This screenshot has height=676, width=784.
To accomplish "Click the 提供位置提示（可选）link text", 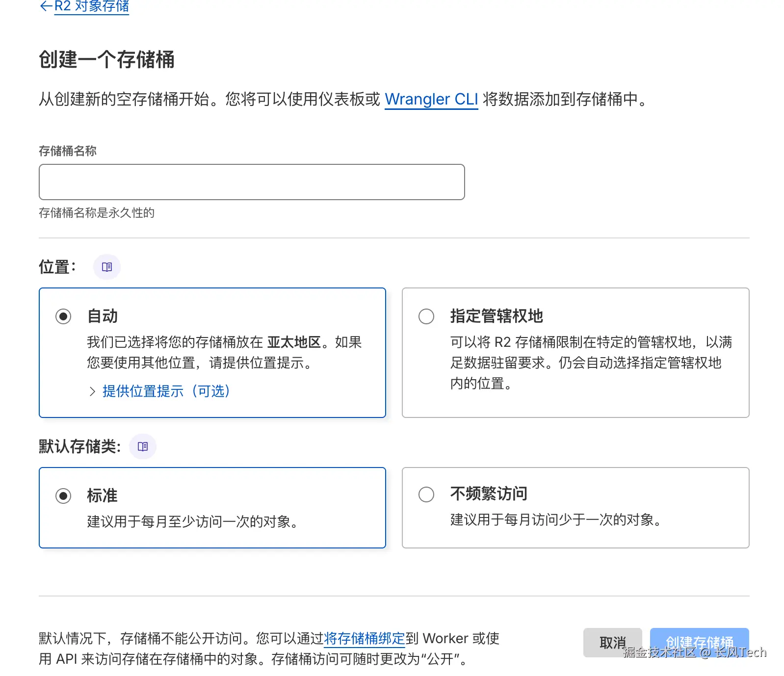I will click(x=166, y=391).
